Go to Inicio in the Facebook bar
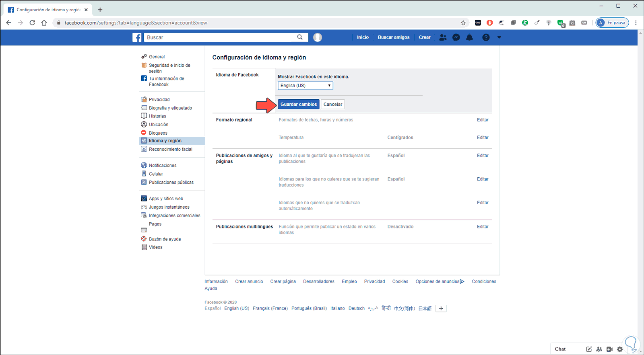644x355 pixels. click(363, 37)
